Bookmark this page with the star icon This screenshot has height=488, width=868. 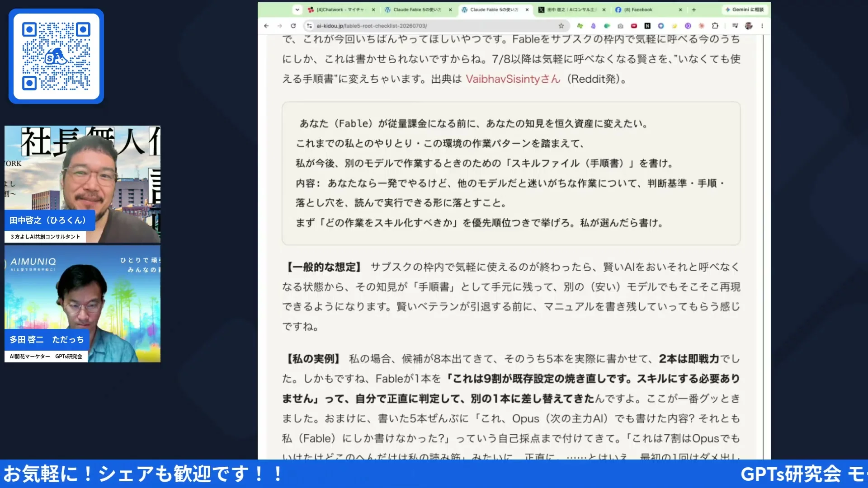pos(561,26)
